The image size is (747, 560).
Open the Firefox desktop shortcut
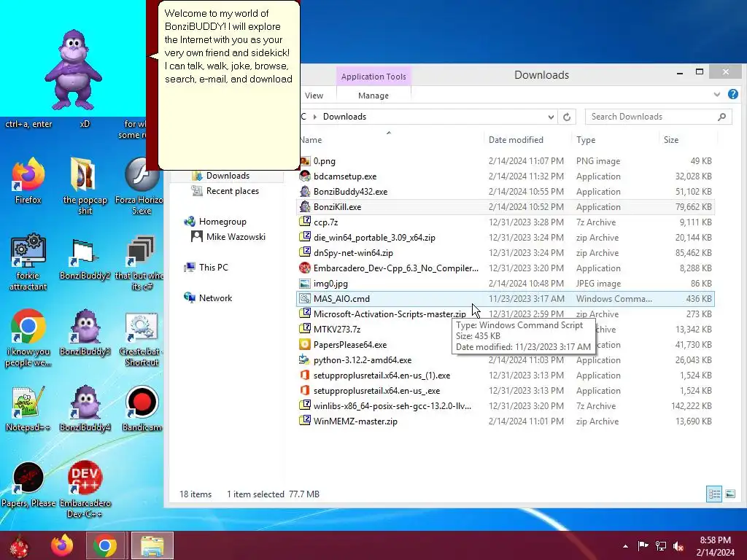point(28,180)
